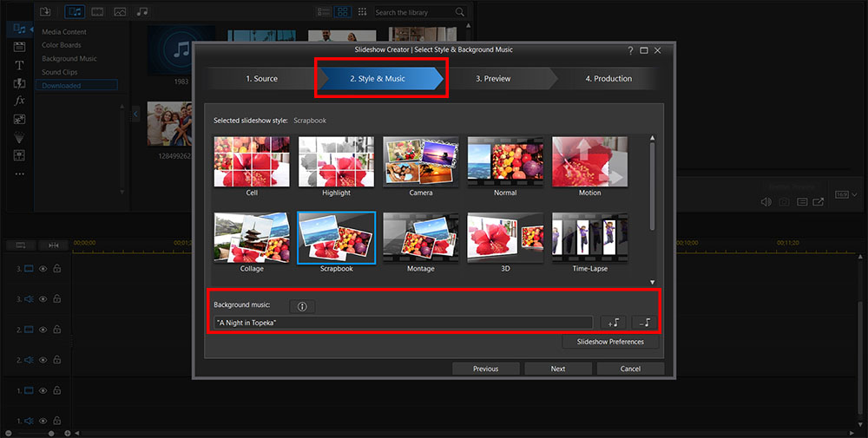Switch library to details list view
Screen dimensions: 868x438
tap(324, 11)
